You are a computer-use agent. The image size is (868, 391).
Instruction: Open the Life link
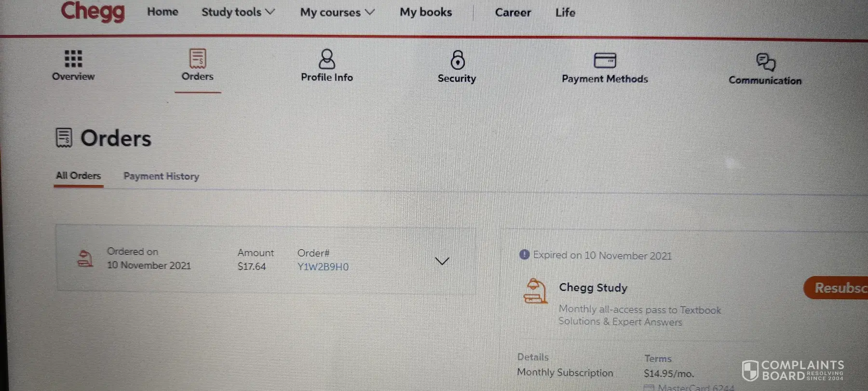tap(565, 13)
